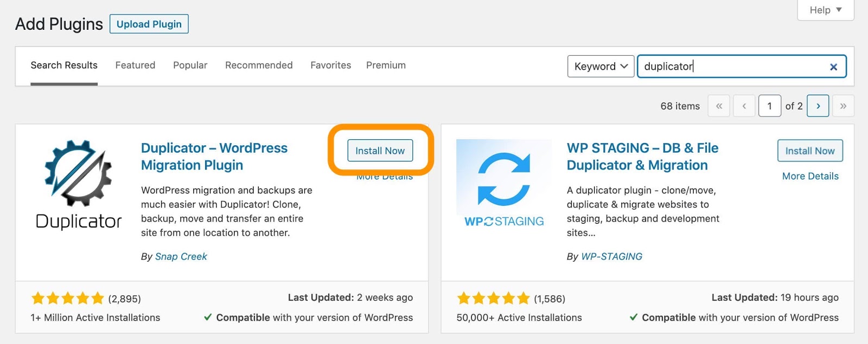The height and width of the screenshot is (344, 868).
Task: Click the green compatibility checkmark for Duplicator
Action: coord(208,317)
